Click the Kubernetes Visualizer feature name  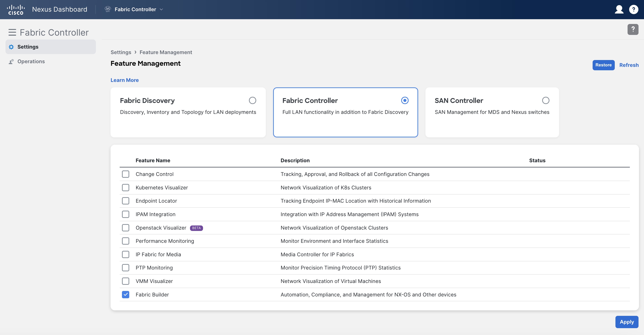click(x=161, y=188)
